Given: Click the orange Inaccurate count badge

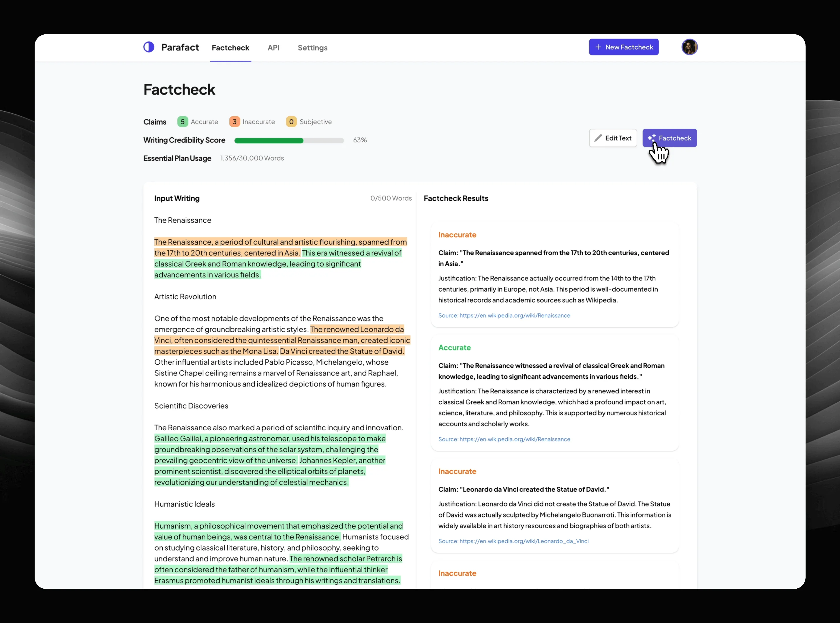Looking at the screenshot, I should tap(234, 122).
